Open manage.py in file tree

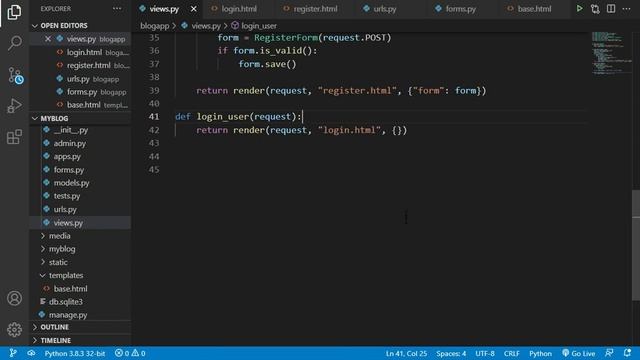[x=68, y=315]
